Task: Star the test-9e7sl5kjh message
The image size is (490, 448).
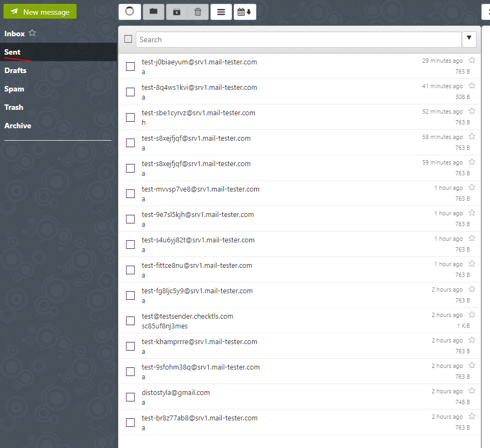Action: point(472,213)
